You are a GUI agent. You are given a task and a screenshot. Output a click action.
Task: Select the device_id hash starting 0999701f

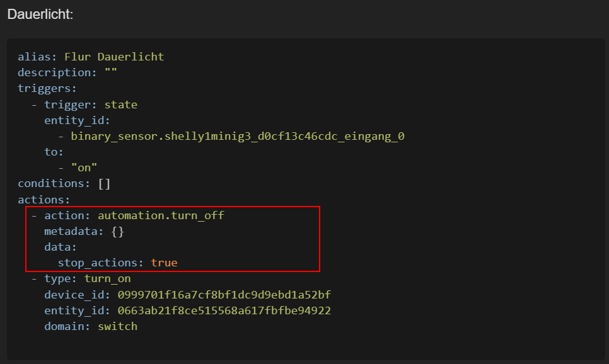224,295
